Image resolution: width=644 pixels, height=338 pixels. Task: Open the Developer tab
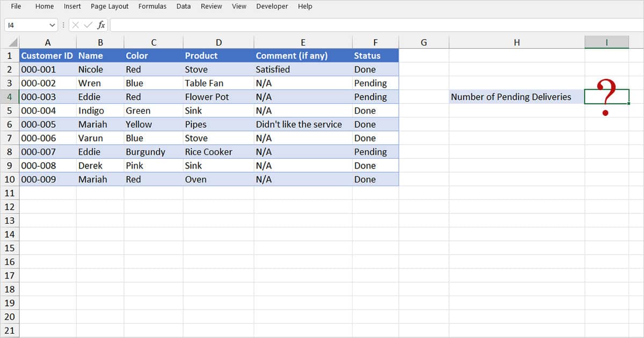(x=272, y=6)
